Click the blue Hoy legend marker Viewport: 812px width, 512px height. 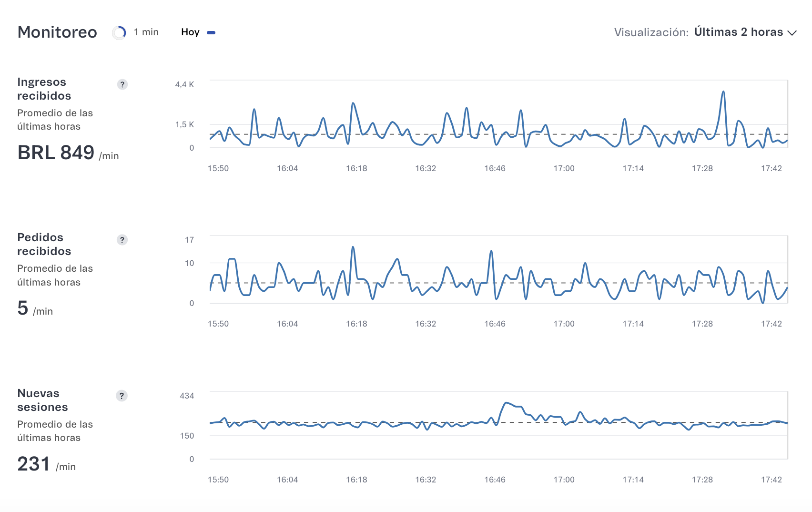211,32
